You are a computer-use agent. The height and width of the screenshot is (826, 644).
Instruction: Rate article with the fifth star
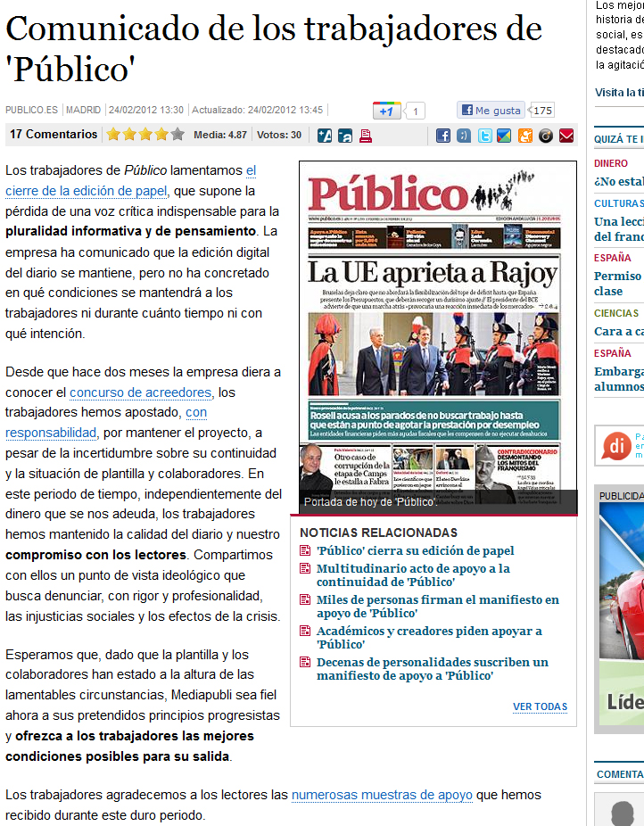(178, 135)
